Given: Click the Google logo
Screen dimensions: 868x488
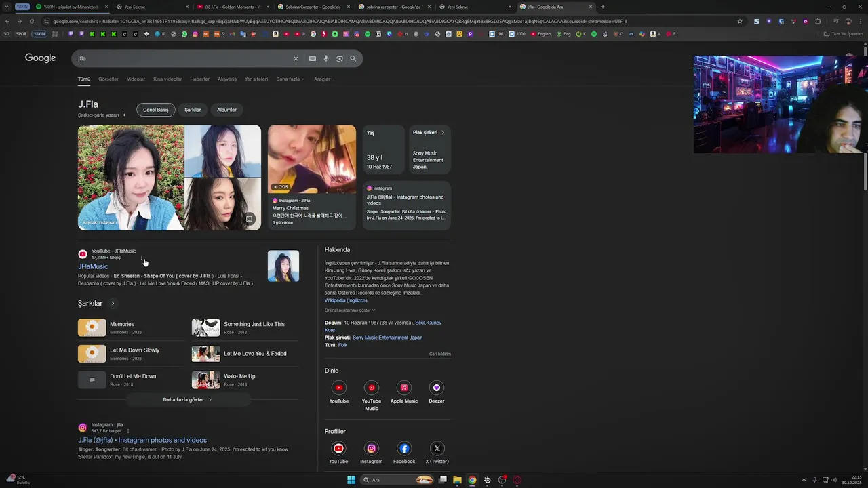Looking at the screenshot, I should (x=40, y=58).
